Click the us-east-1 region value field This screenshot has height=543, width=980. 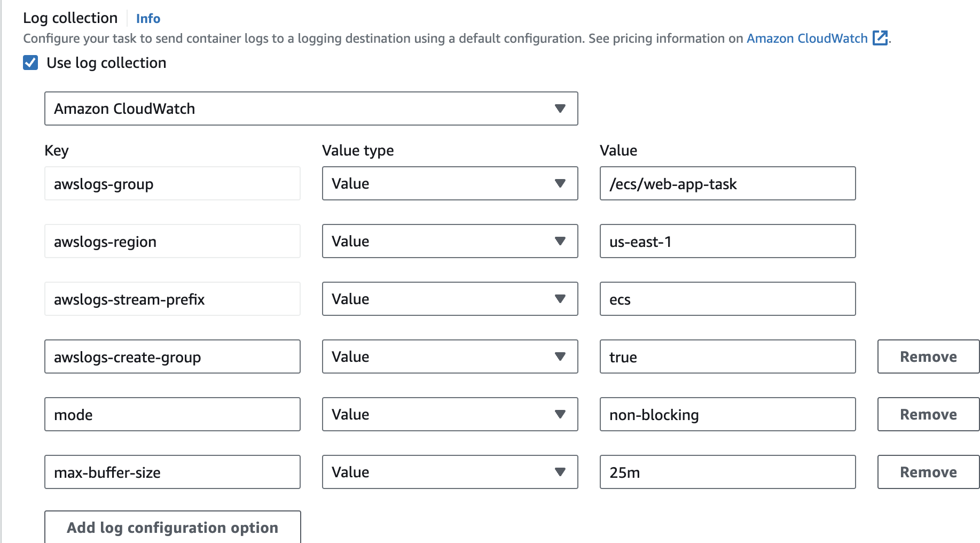727,241
